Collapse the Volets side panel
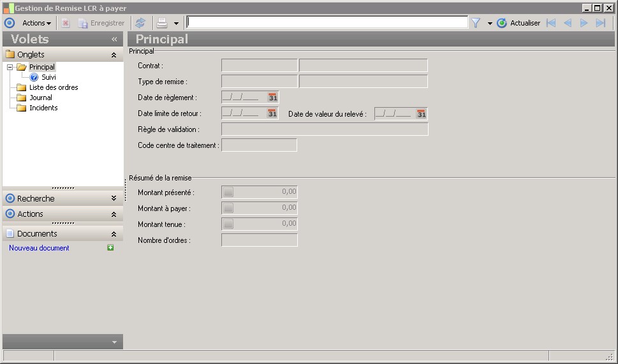 pos(114,39)
